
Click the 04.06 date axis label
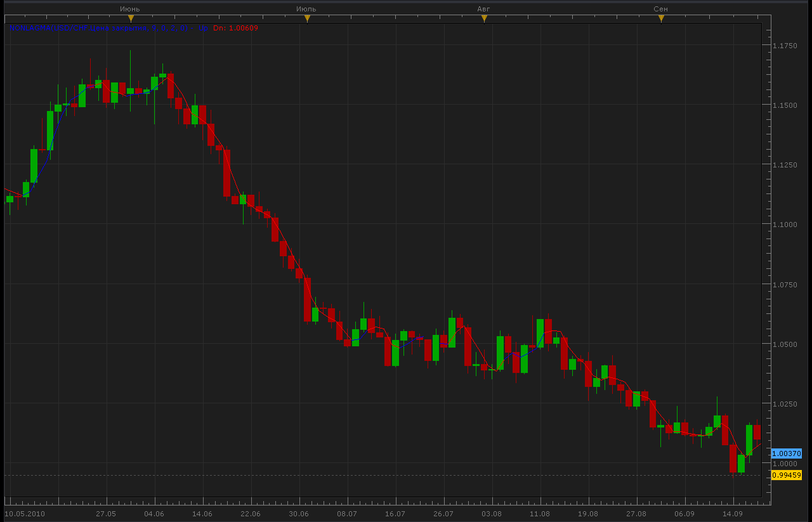[154, 514]
